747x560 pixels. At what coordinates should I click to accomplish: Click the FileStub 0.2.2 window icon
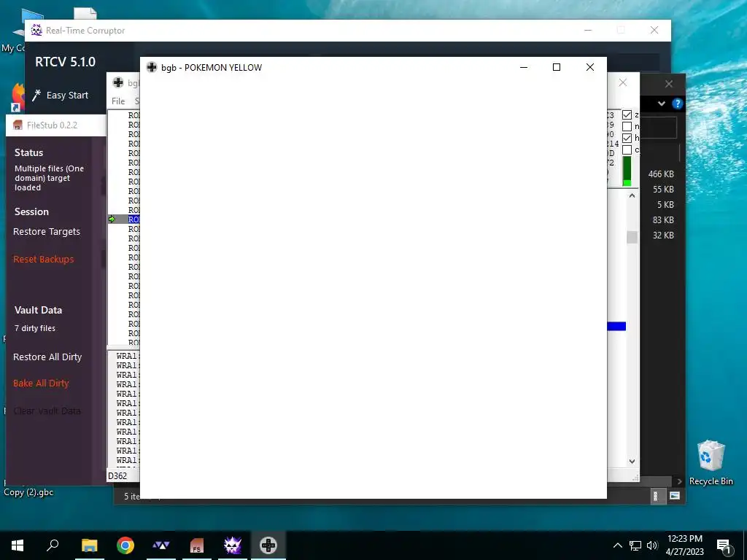[x=18, y=125]
